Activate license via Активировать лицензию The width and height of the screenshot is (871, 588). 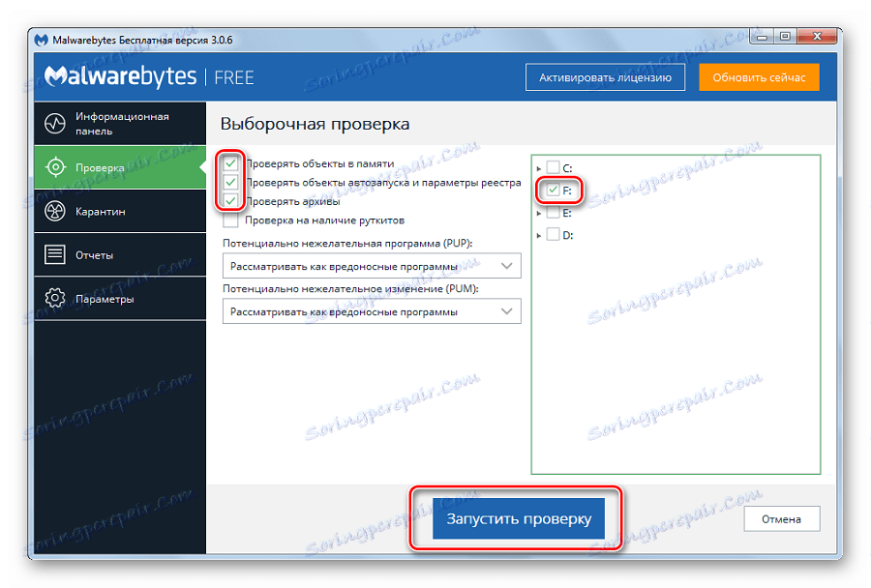pos(605,76)
